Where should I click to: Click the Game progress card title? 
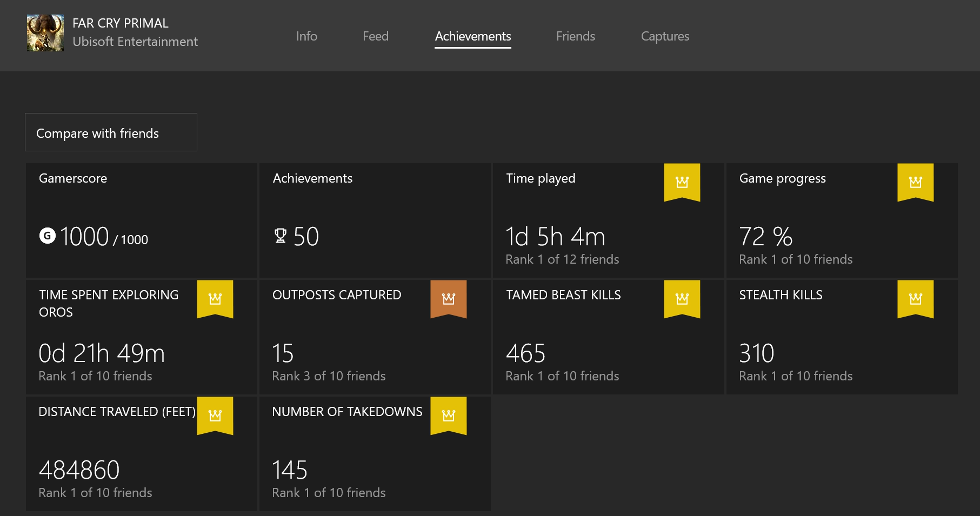click(783, 179)
